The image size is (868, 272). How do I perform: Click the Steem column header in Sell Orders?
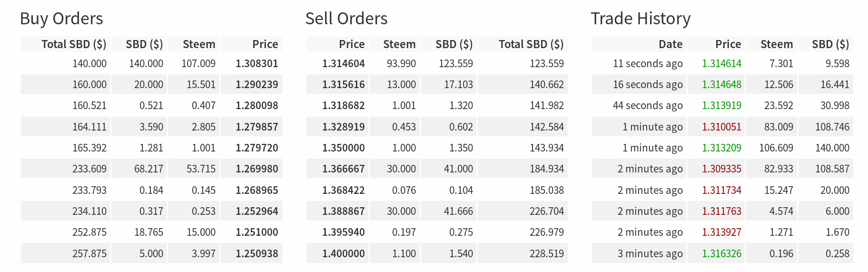[x=399, y=44]
